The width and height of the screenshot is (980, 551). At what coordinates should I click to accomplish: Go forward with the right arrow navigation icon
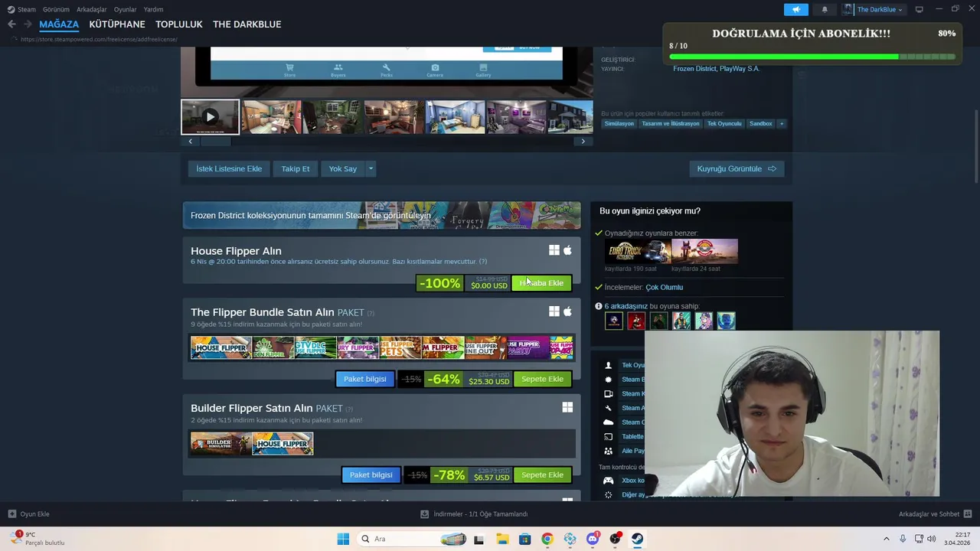pyautogui.click(x=28, y=24)
